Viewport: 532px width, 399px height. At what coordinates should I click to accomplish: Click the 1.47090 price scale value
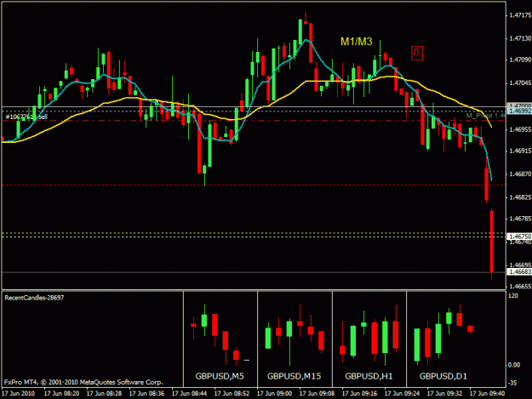[520, 60]
